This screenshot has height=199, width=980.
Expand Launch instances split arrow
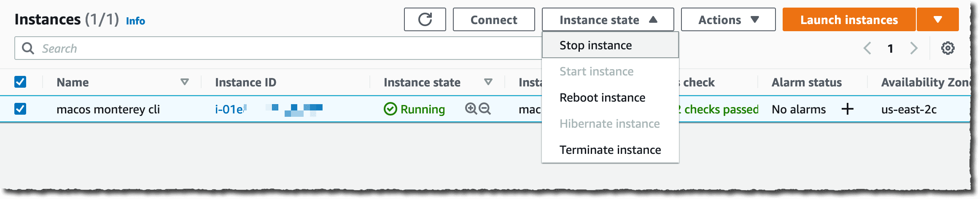(x=938, y=19)
